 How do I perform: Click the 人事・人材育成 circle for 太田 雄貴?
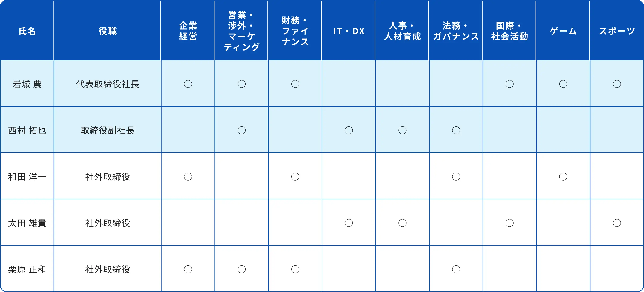pos(402,223)
